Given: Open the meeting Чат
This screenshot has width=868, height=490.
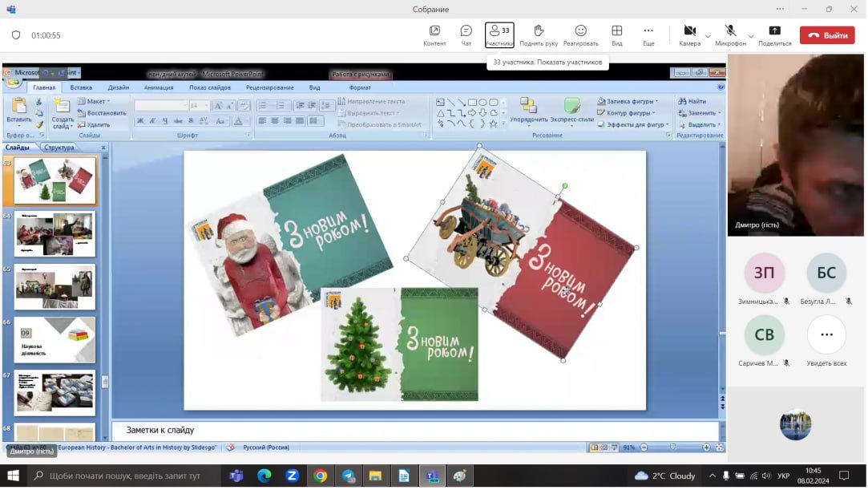Looking at the screenshot, I should pyautogui.click(x=466, y=35).
